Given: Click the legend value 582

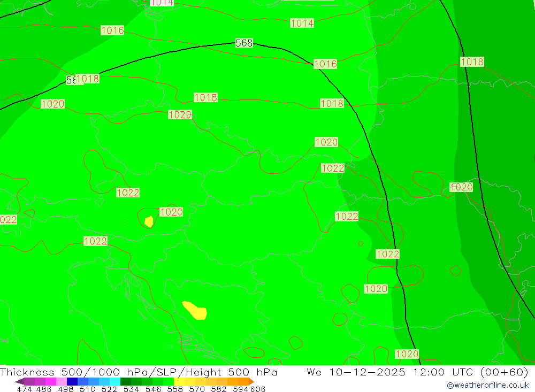Looking at the screenshot, I should 219,389.
